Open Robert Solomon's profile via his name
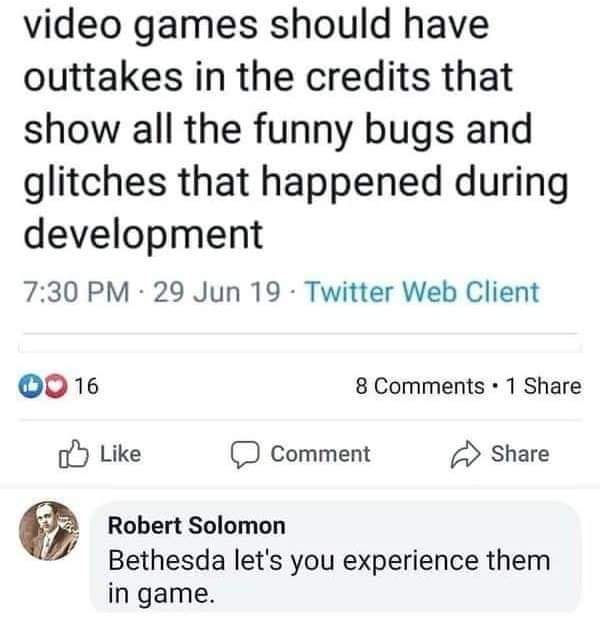This screenshot has height=623, width=600. click(197, 525)
